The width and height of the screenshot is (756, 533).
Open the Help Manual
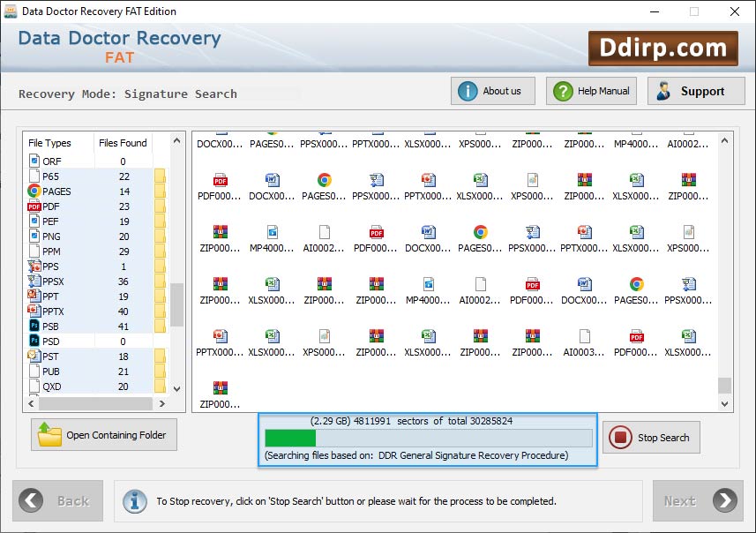click(x=591, y=91)
